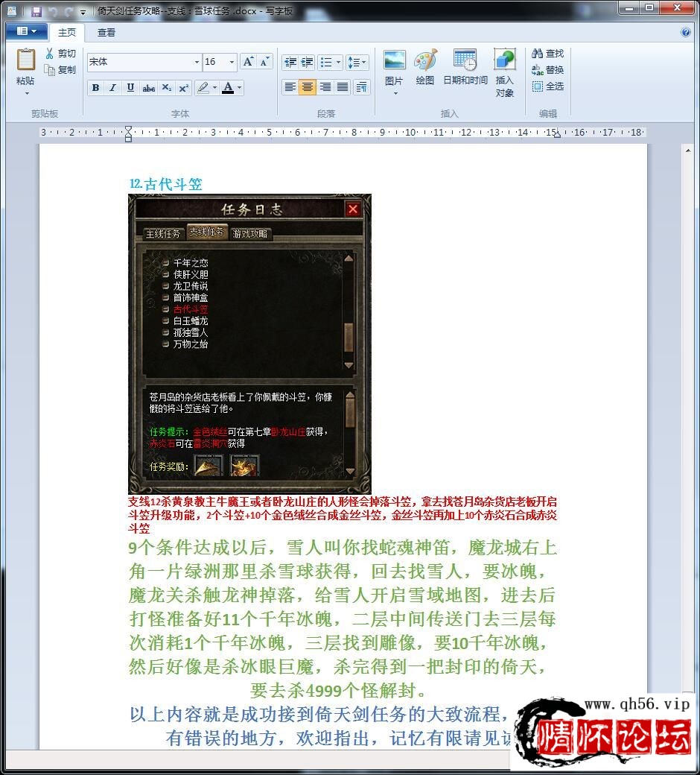Paste clipboard contents with 粘贴 icon
700x775 pixels.
[25, 60]
